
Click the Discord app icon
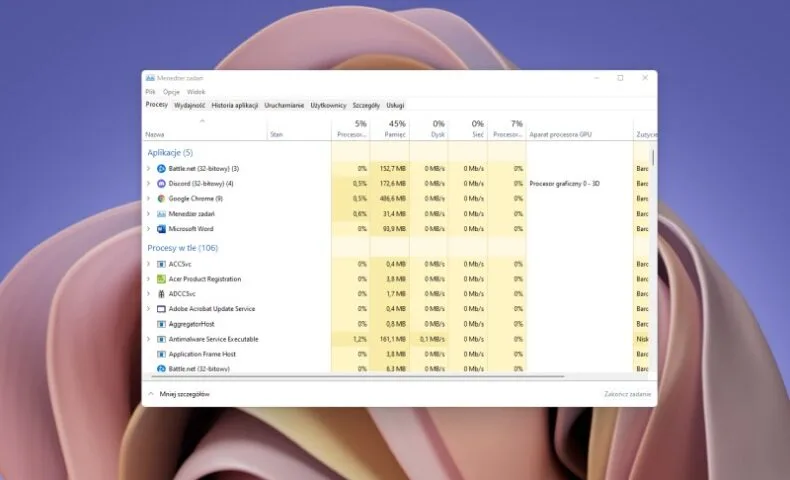point(161,184)
